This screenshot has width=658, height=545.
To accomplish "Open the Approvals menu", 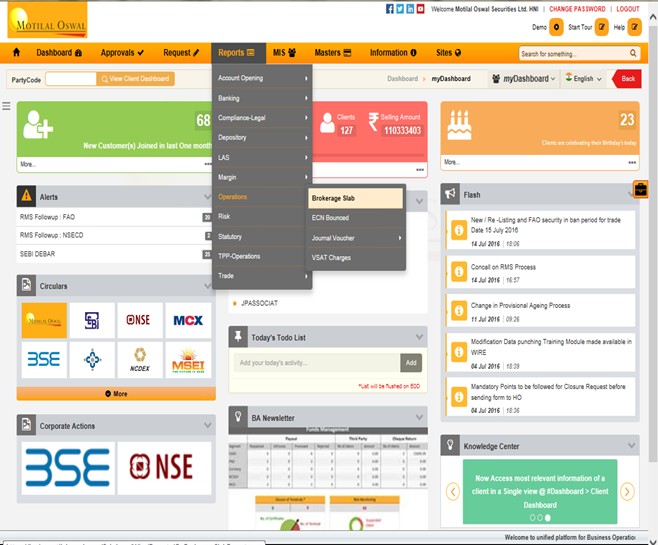I will [122, 53].
